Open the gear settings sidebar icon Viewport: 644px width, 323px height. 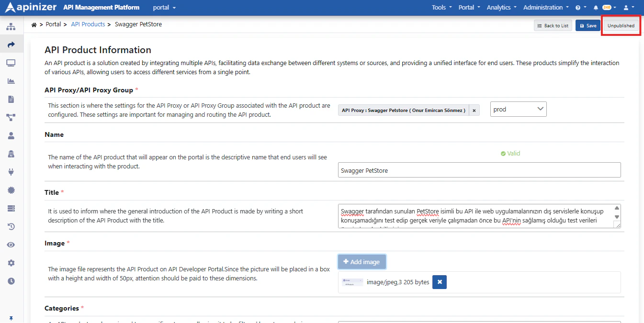point(11,263)
